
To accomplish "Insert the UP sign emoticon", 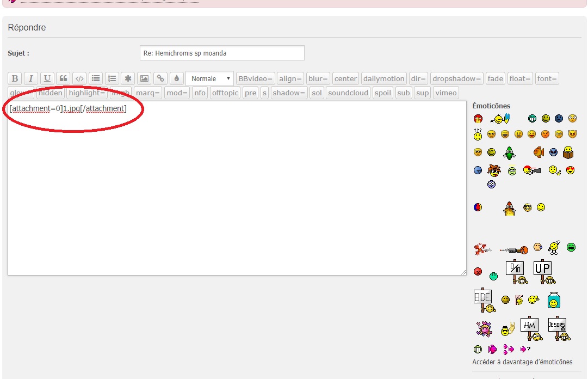I will click(x=543, y=271).
